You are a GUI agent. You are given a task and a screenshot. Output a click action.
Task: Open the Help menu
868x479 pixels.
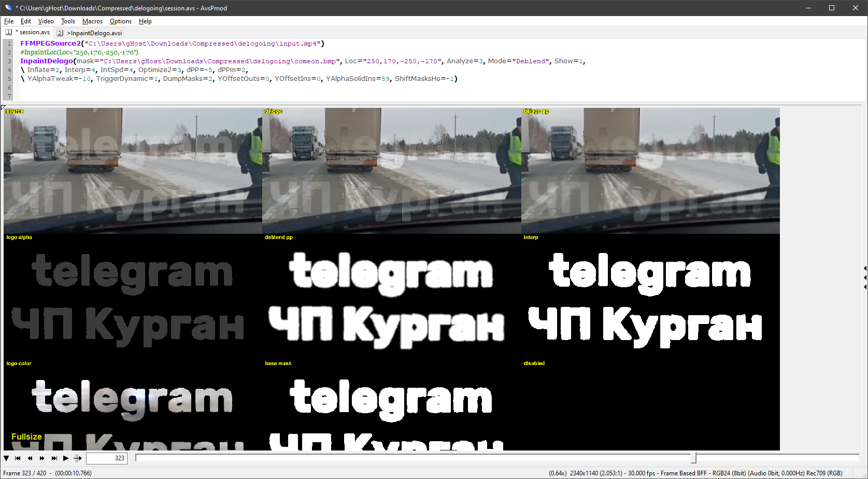[145, 21]
